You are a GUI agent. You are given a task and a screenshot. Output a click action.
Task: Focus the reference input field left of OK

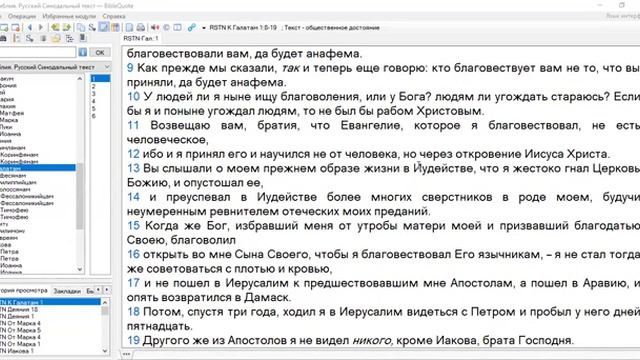click(38, 52)
